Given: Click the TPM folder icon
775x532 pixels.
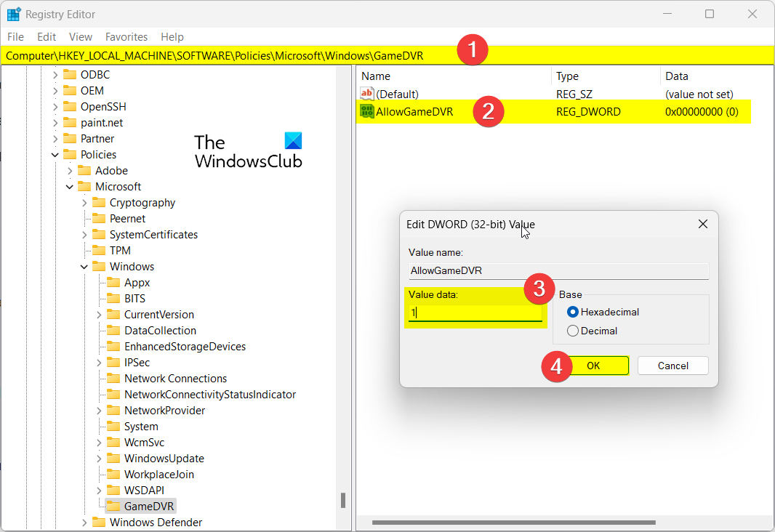Looking at the screenshot, I should click(x=99, y=251).
